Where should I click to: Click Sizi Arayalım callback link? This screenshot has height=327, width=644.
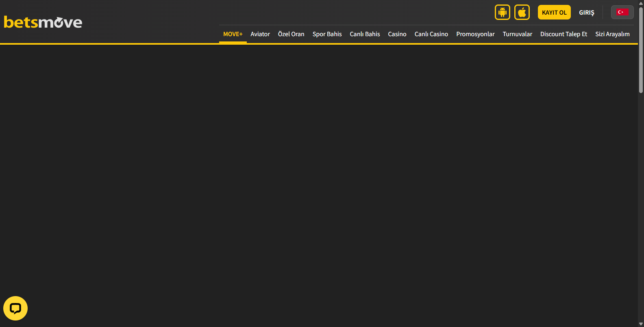tap(612, 34)
